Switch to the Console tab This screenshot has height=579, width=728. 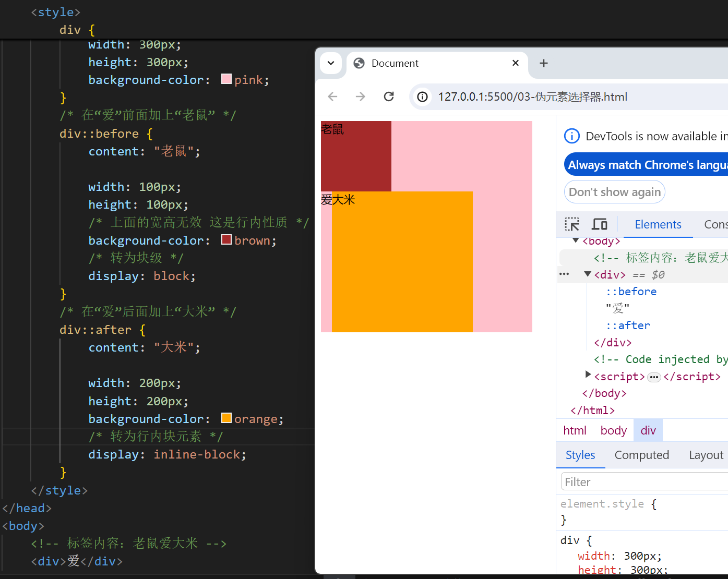coord(715,224)
